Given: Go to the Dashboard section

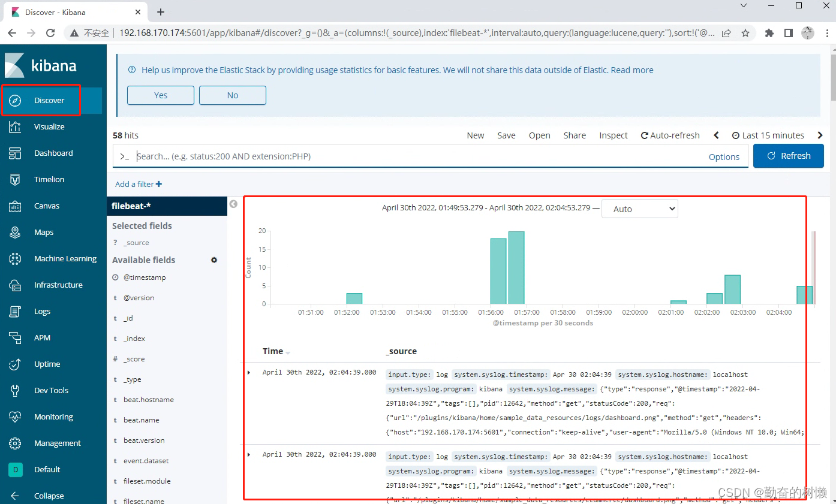Looking at the screenshot, I should pyautogui.click(x=53, y=153).
